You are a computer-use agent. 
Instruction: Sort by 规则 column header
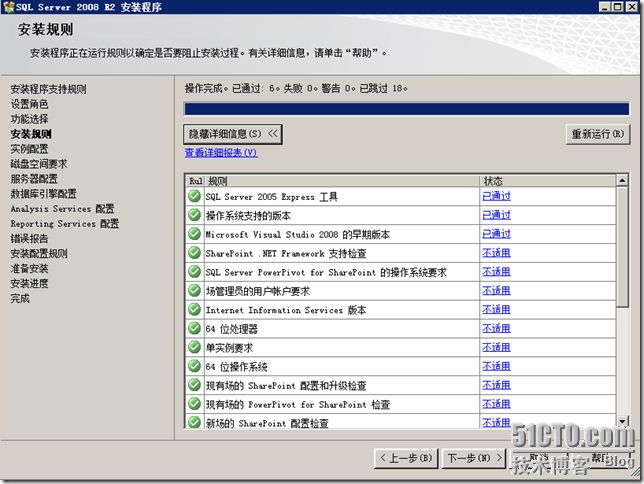click(x=342, y=181)
